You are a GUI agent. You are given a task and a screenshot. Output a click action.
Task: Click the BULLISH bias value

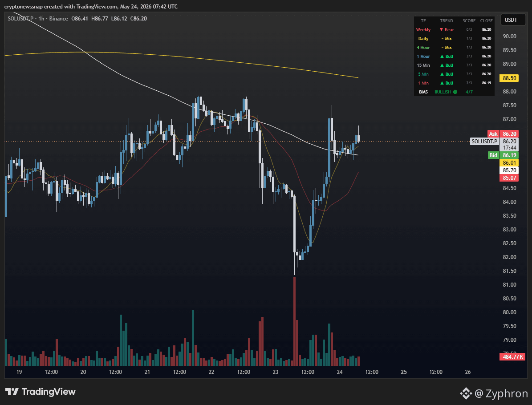tap(443, 92)
